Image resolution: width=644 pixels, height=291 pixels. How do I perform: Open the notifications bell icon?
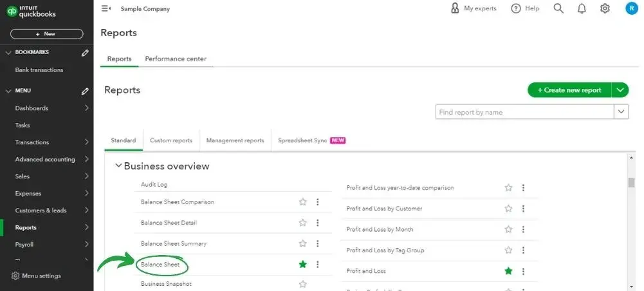click(582, 8)
